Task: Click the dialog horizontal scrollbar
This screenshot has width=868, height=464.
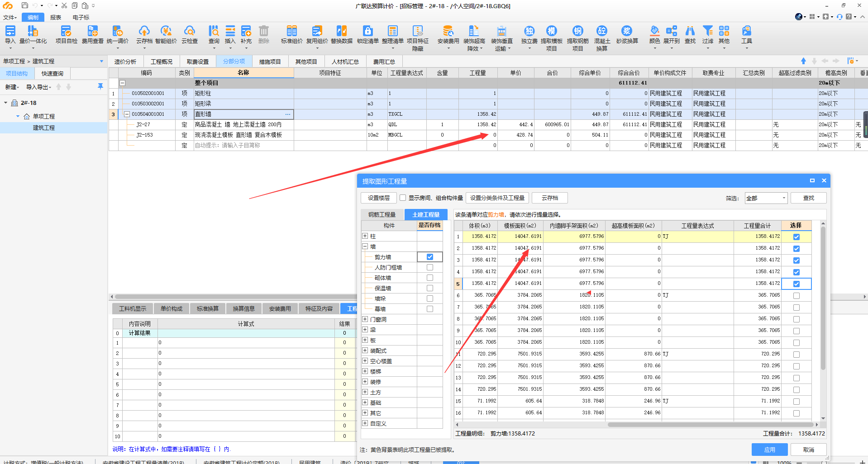Action: [711, 425]
